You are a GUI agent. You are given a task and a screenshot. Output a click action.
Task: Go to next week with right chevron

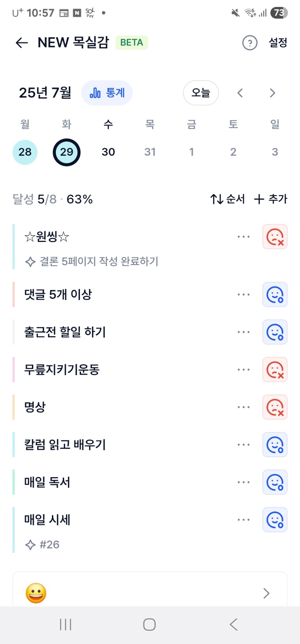pos(272,93)
